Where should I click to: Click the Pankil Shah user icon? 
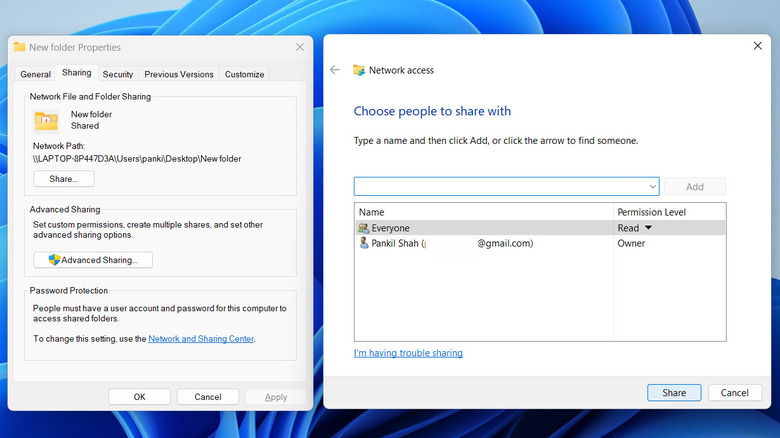(x=363, y=243)
